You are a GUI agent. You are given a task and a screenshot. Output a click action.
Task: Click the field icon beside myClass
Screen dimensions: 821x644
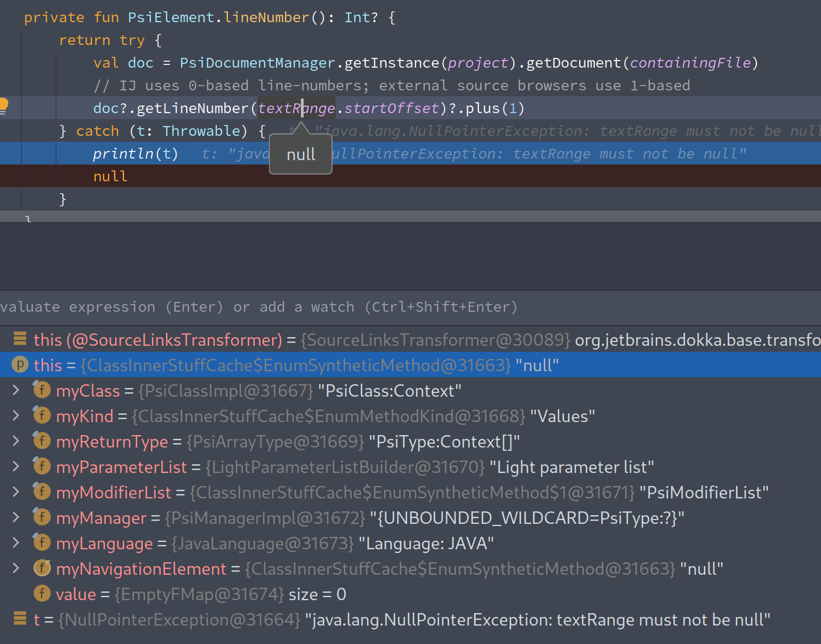point(42,390)
